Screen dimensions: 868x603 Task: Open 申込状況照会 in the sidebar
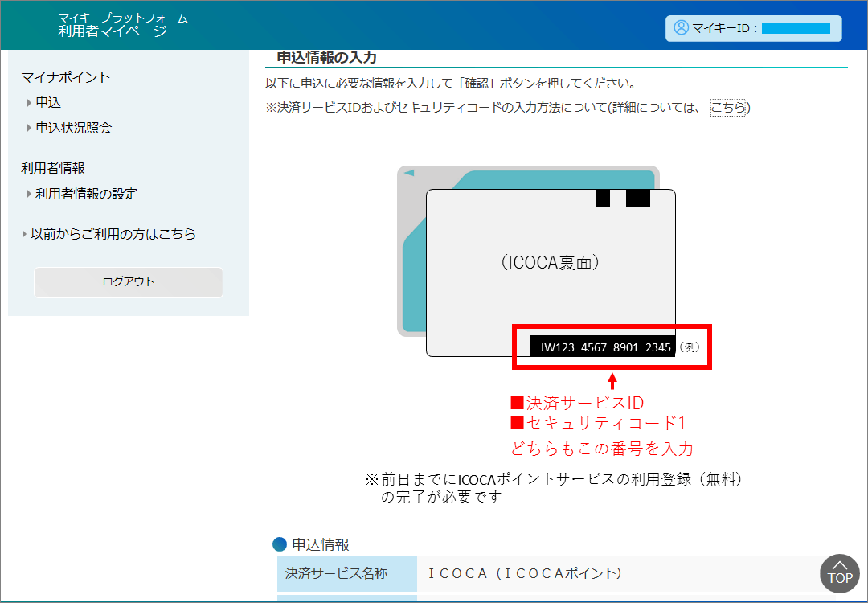[74, 128]
